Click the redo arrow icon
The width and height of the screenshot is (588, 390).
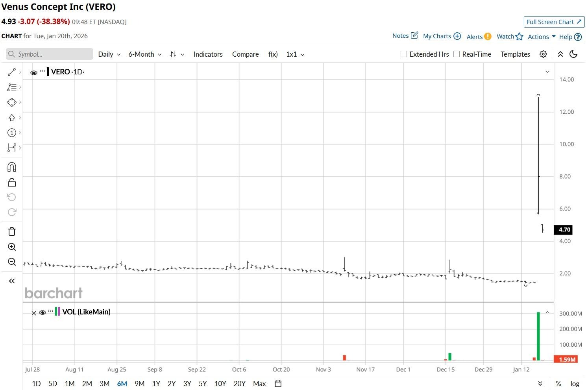click(12, 212)
